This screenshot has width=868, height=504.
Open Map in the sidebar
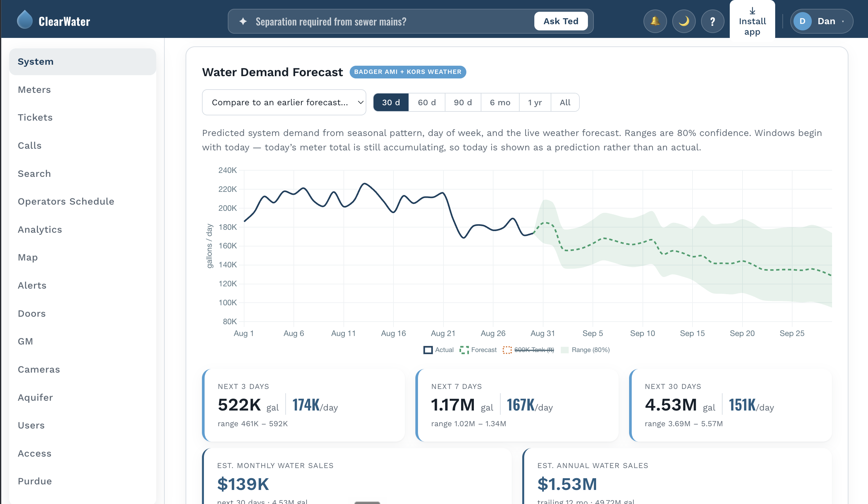click(x=83, y=257)
